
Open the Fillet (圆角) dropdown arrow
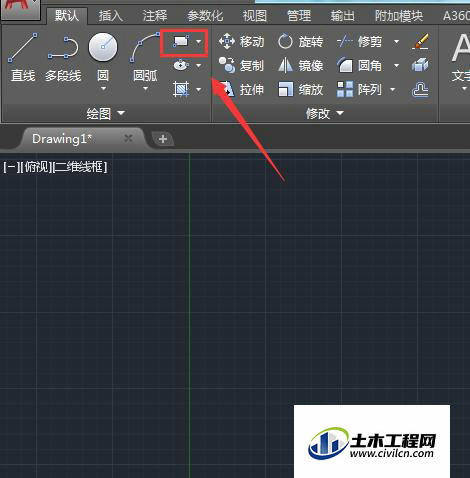(396, 65)
